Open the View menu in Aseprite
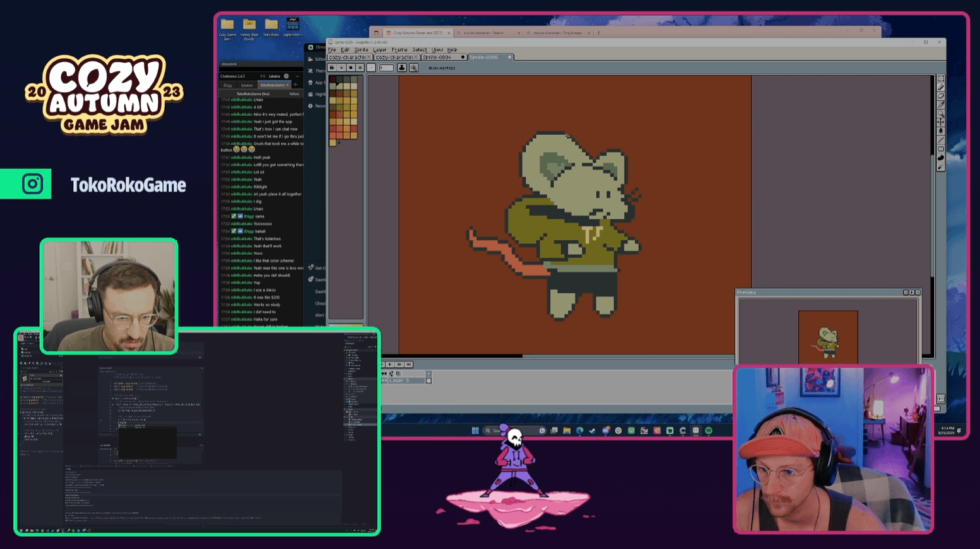The width and height of the screenshot is (980, 549). click(437, 50)
